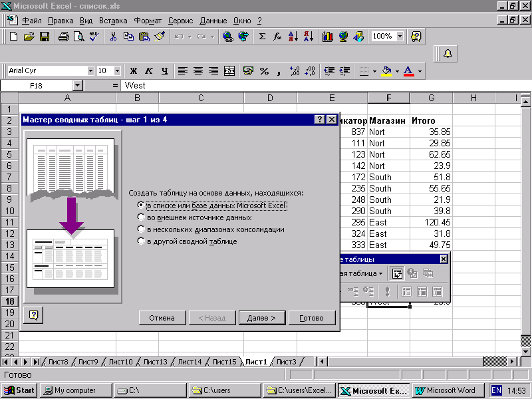Open the Name Box dropdown arrow

[78, 86]
